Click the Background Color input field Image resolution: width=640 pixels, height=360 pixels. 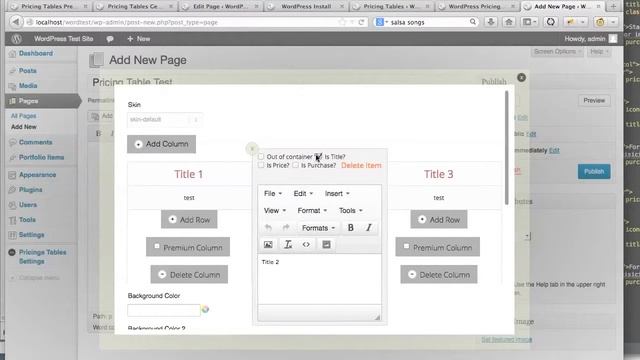(164, 310)
